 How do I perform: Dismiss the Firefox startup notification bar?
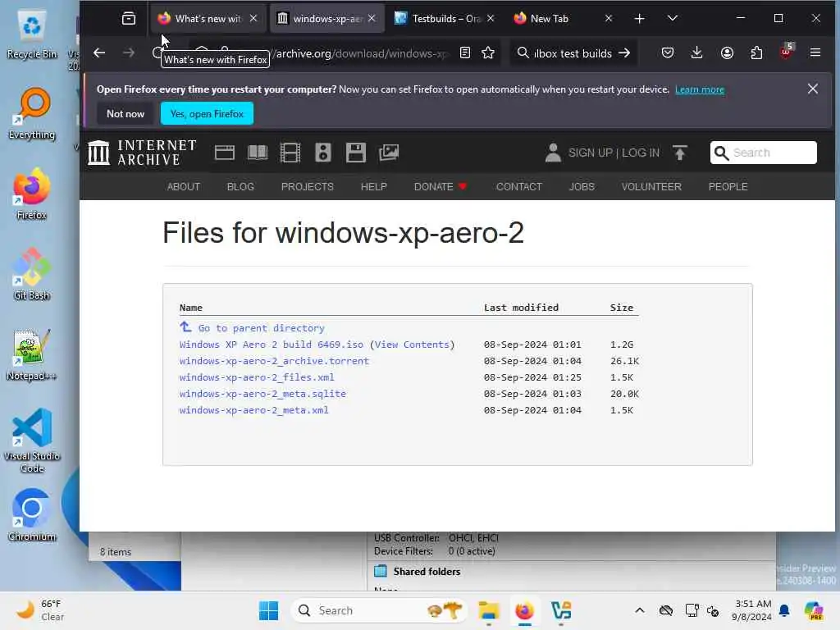coord(813,89)
